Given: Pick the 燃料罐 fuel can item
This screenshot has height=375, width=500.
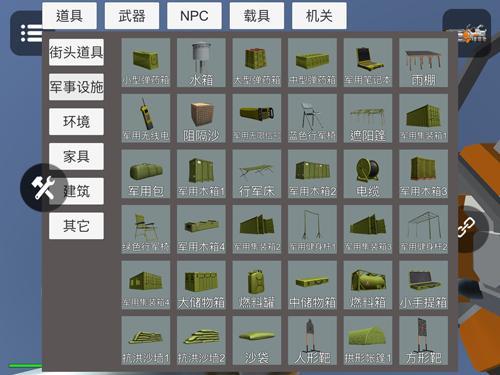Looking at the screenshot, I should [x=257, y=285].
